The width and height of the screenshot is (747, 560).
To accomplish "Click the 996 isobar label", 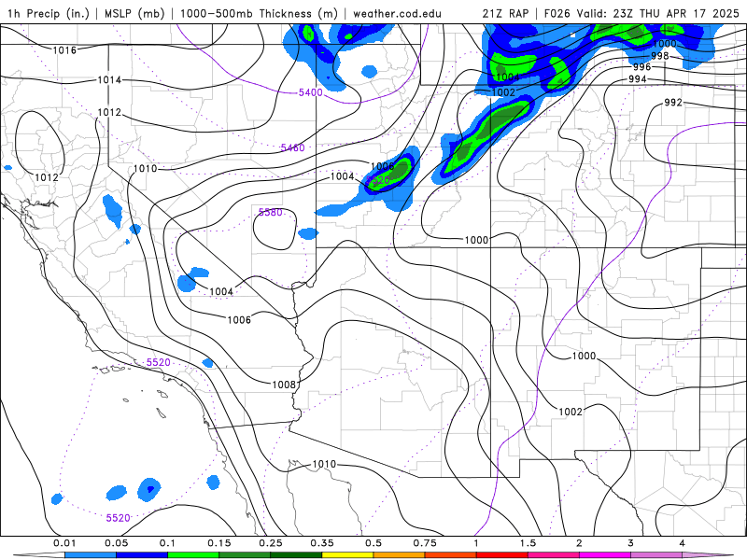I will pyautogui.click(x=641, y=66).
